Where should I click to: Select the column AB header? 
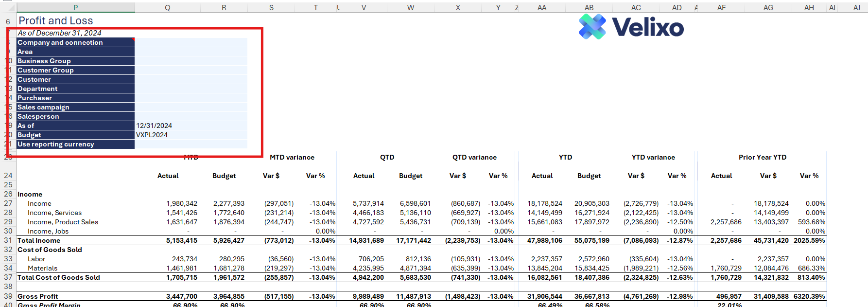589,7
